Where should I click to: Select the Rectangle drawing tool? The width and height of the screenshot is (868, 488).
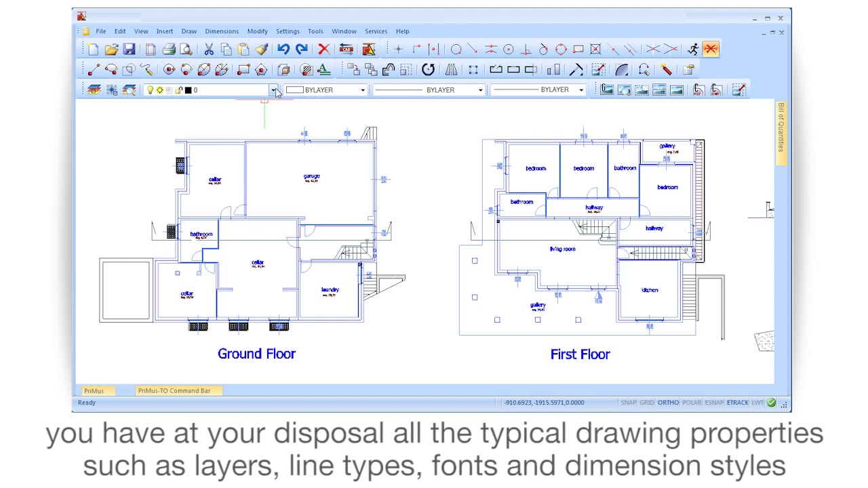tap(243, 69)
